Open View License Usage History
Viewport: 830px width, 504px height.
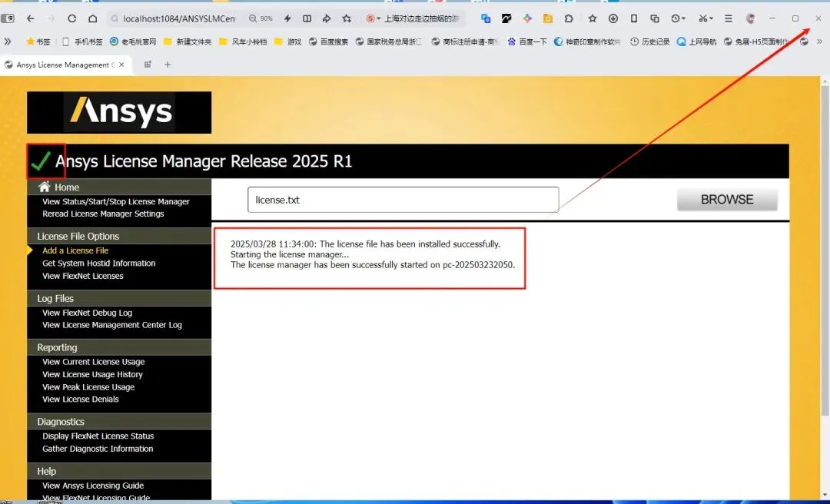tap(93, 374)
